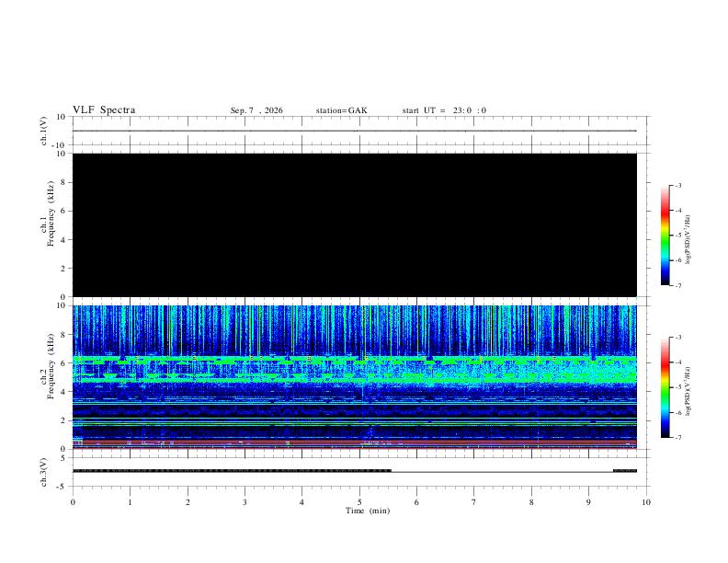This screenshot has width=728, height=563.
Task: Click the thick ch.3(V) trace segment
Action: (233, 471)
